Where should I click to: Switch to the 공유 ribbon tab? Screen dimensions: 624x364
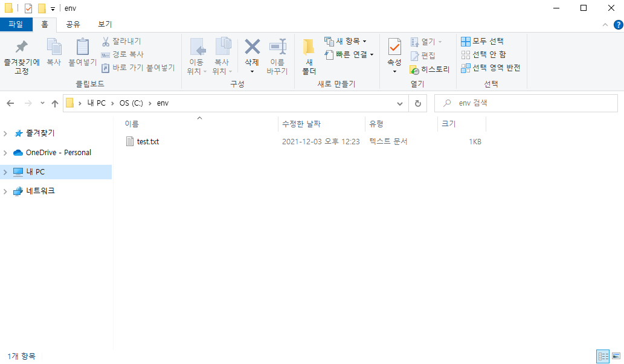click(x=73, y=24)
